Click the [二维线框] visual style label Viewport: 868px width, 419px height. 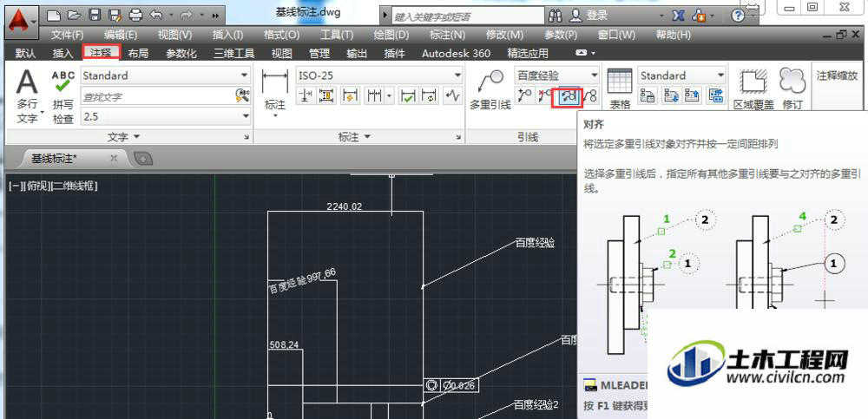[x=75, y=187]
